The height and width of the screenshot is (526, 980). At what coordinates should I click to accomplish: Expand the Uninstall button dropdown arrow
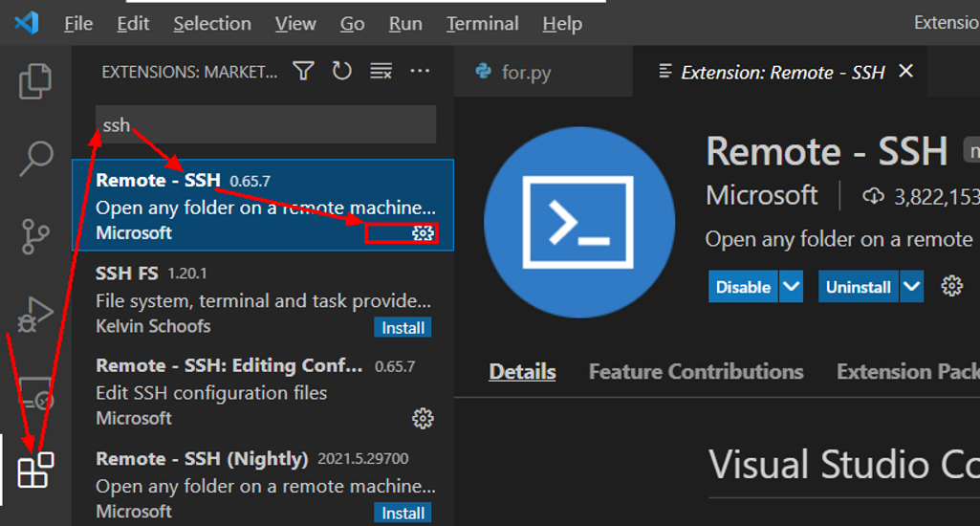click(912, 286)
